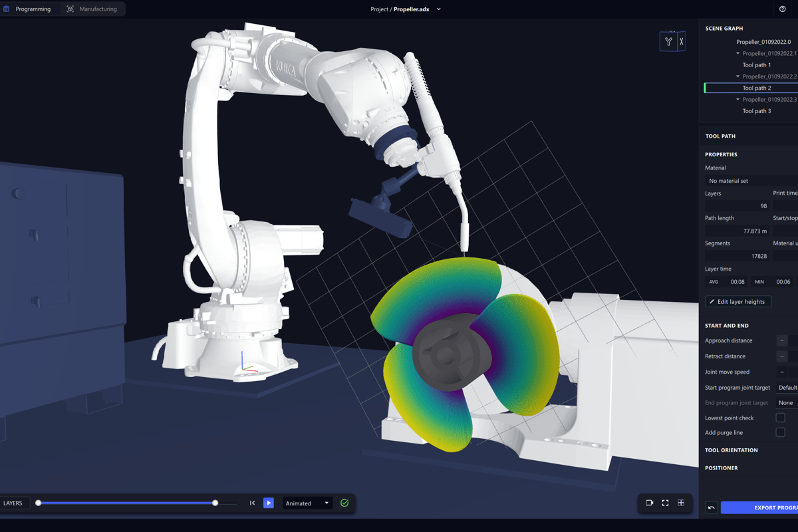
Task: Open the Animated mode dropdown
Action: [x=307, y=503]
